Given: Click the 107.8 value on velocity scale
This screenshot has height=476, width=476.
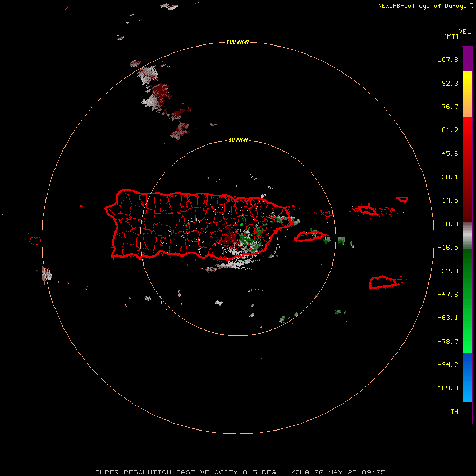Looking at the screenshot, I should point(448,59).
